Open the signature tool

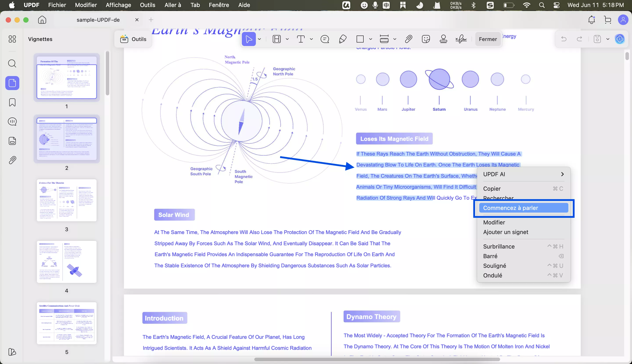(x=461, y=39)
